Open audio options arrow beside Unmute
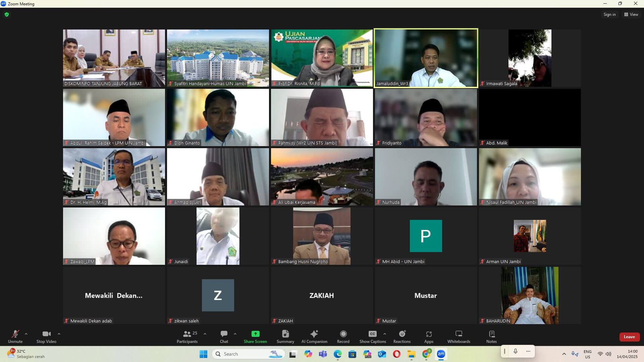The height and width of the screenshot is (362, 644). (26, 334)
